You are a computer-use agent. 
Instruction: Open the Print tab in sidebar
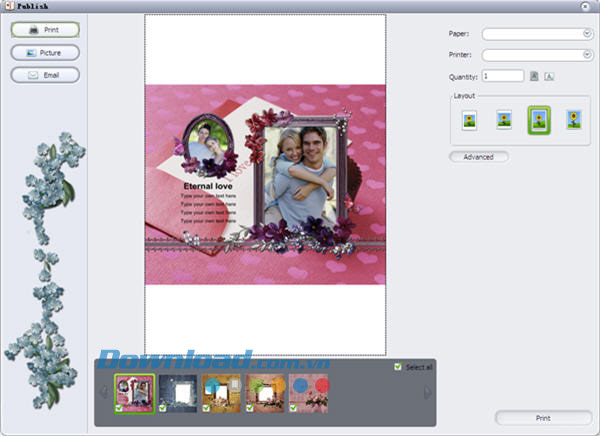[x=45, y=30]
